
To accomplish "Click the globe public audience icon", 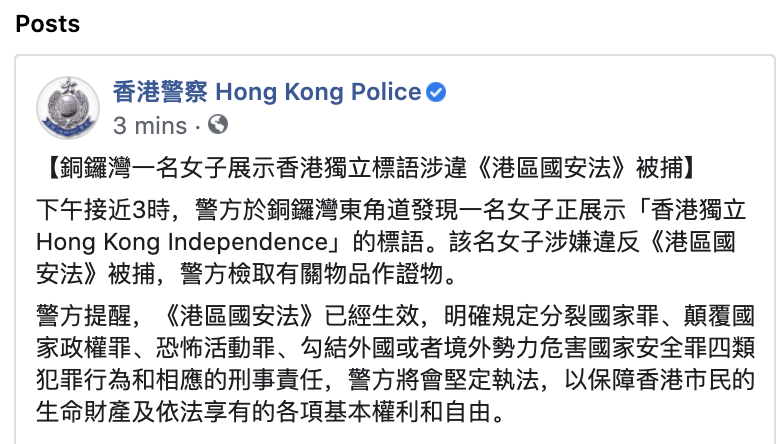I will pyautogui.click(x=218, y=125).
